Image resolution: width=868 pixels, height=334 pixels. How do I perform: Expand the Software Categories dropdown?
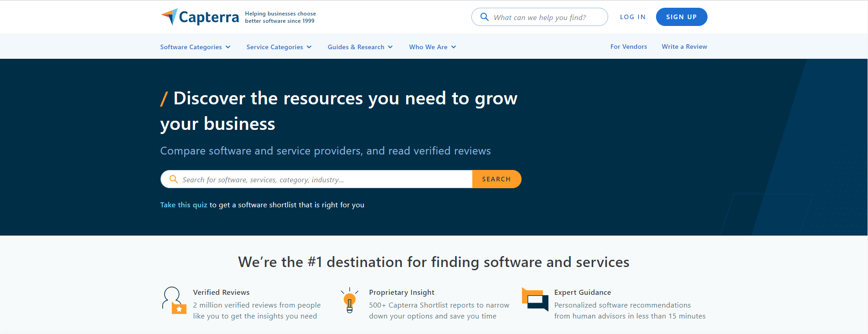click(195, 47)
